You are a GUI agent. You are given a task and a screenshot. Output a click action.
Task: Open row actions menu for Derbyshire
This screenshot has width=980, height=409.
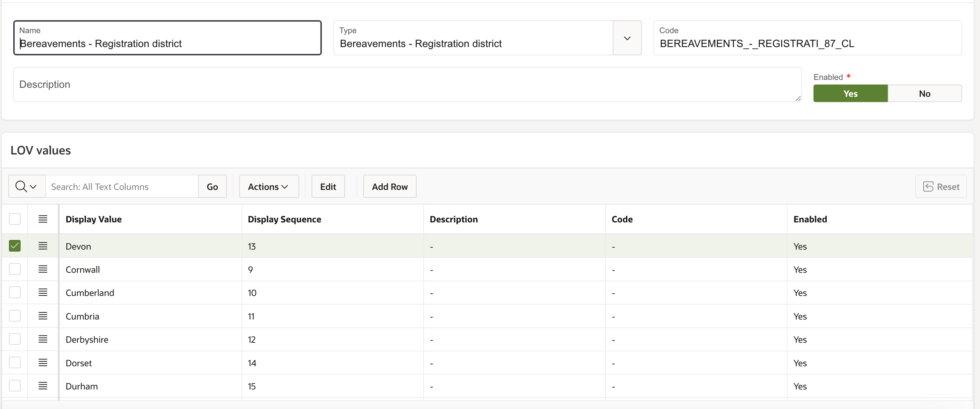(42, 339)
